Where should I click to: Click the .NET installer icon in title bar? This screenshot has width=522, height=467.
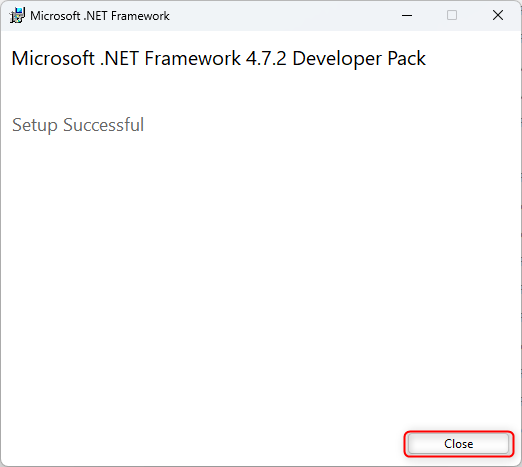17,15
